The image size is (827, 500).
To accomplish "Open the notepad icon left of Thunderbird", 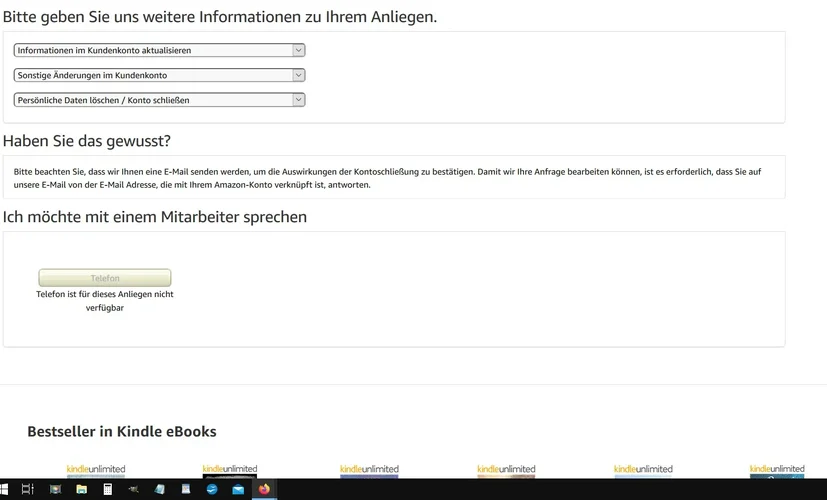I will point(186,489).
